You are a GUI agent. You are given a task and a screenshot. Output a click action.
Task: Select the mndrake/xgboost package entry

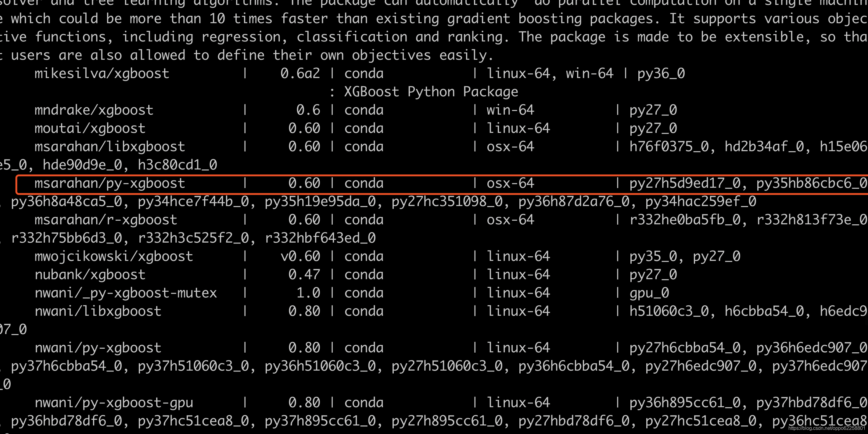coord(94,110)
